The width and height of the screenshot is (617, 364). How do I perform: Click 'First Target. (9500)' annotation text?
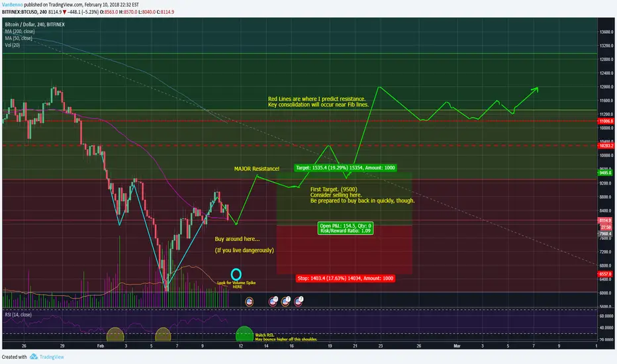(x=333, y=189)
